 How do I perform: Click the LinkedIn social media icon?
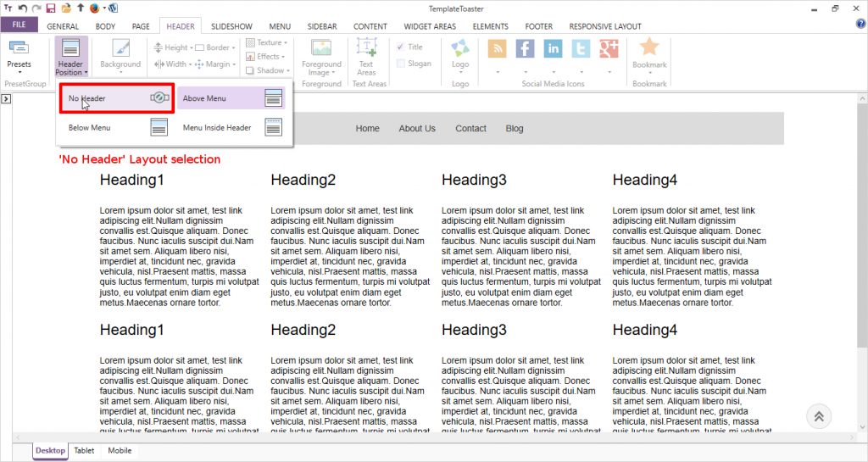pyautogui.click(x=554, y=49)
